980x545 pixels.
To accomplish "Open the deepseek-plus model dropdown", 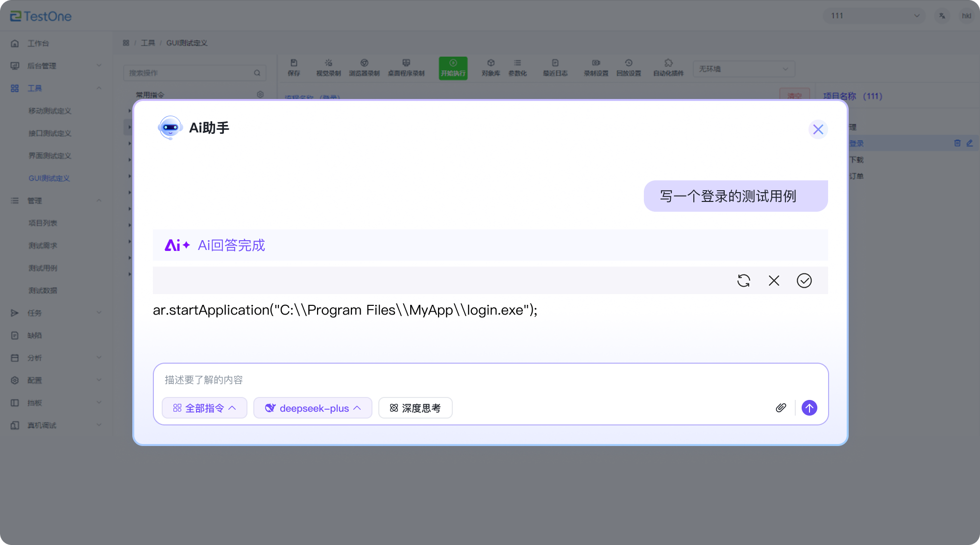I will coord(313,408).
